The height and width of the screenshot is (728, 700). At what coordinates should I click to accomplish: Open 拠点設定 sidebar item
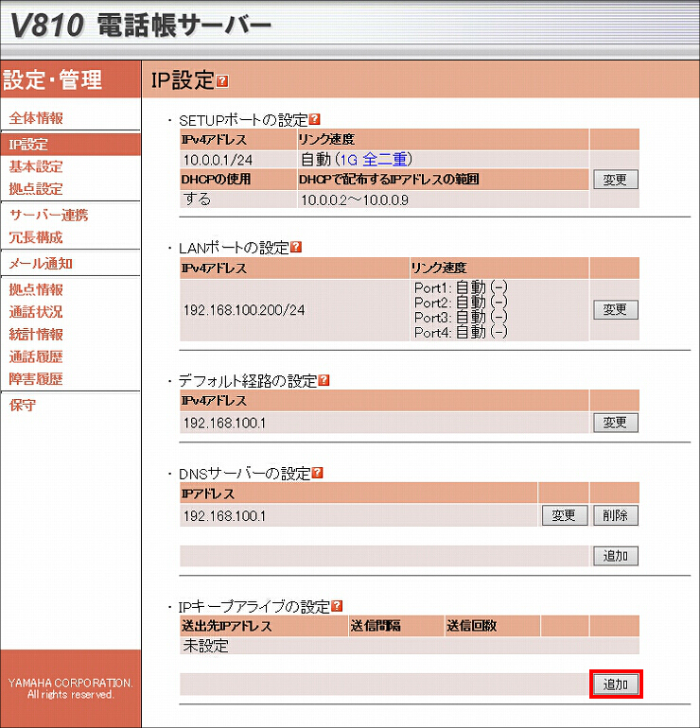point(36,189)
